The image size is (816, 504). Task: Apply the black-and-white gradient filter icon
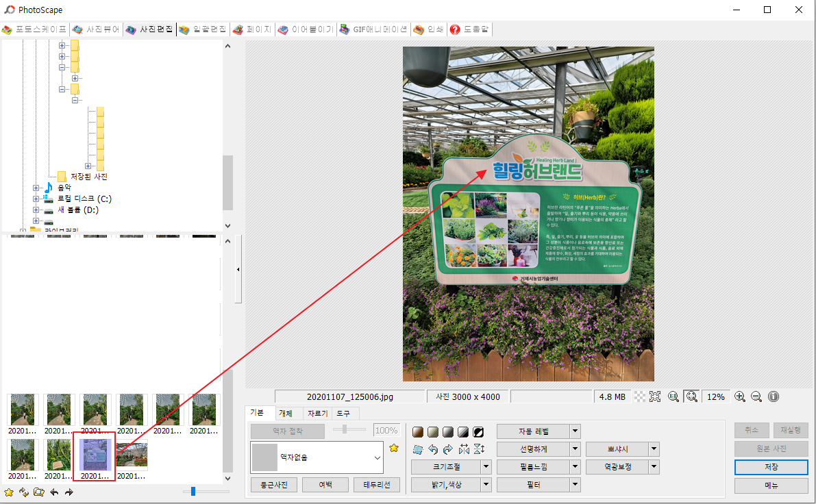point(463,432)
